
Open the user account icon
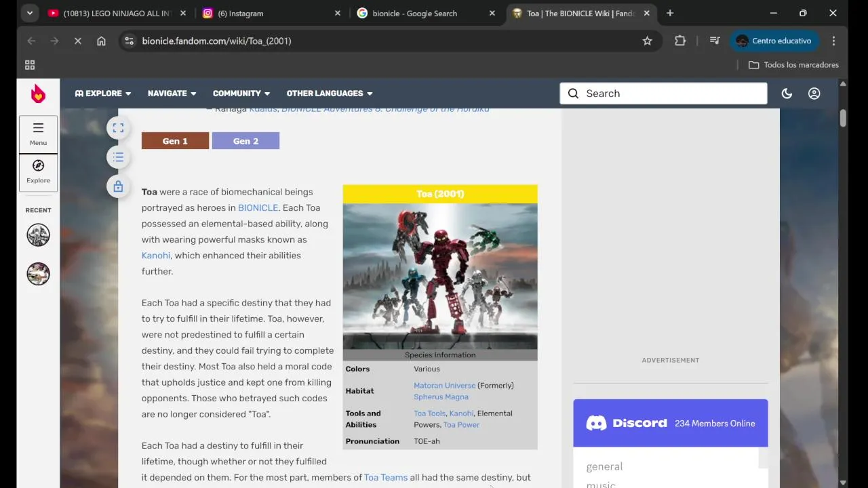pos(814,94)
